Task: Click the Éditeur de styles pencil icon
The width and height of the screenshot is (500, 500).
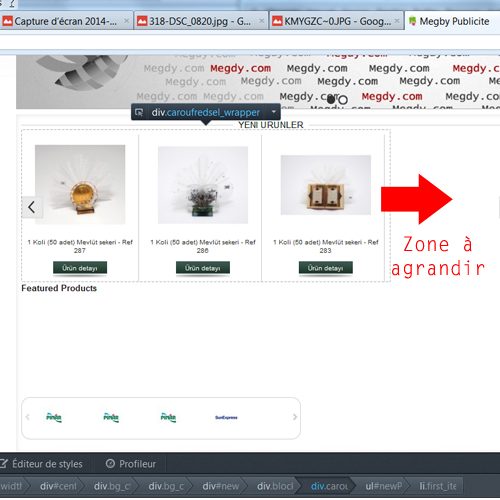Action: pyautogui.click(x=4, y=464)
